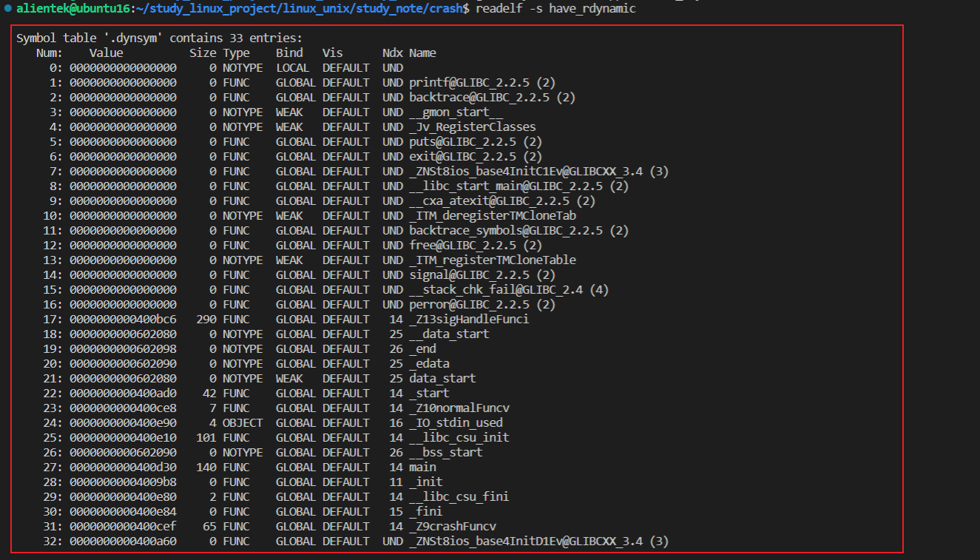The height and width of the screenshot is (560, 980).
Task: Click the _edata symbol name
Action: 429,363
